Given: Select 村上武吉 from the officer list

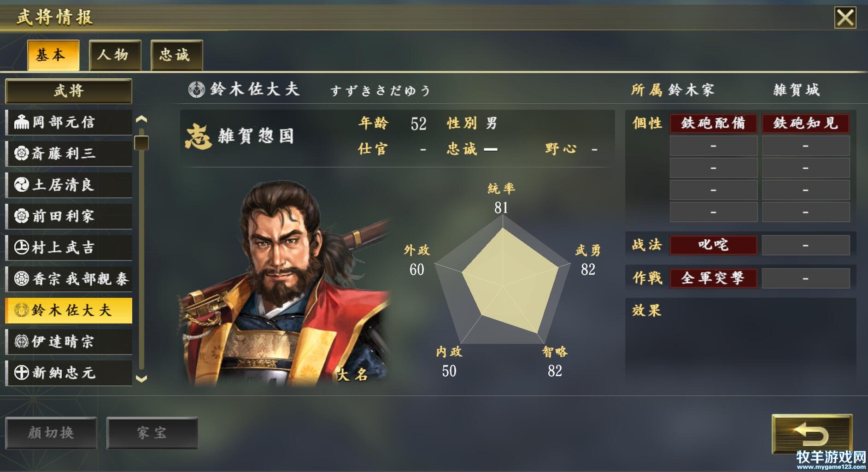Looking at the screenshot, I should tap(69, 248).
